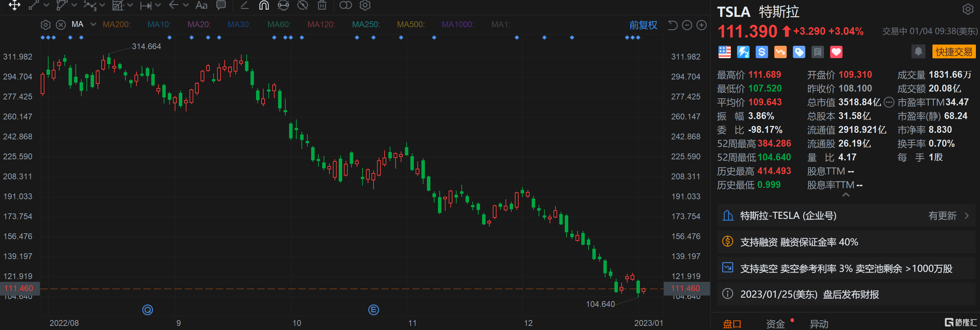Select the polygon shape drawing tool

click(61, 5)
